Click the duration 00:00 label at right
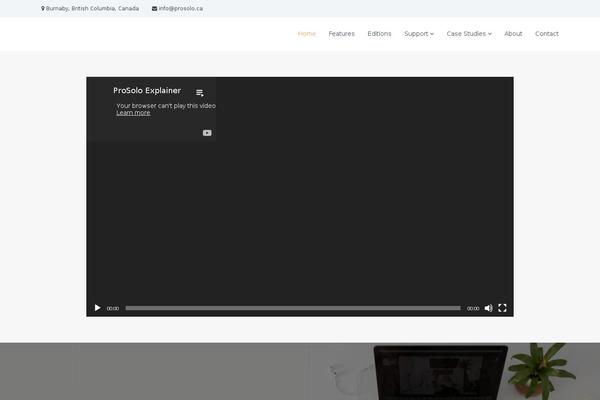The width and height of the screenshot is (600, 400). [473, 308]
